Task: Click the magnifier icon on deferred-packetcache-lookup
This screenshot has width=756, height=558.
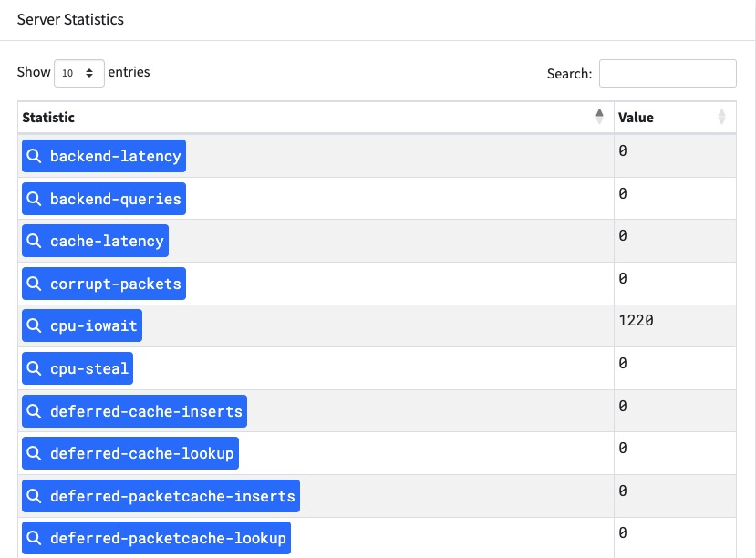Action: point(35,538)
